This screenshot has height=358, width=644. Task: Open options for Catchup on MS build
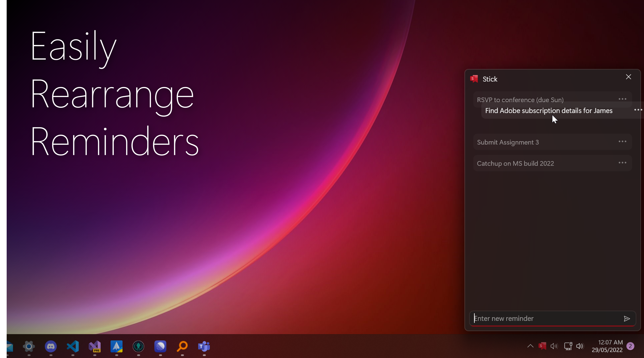tap(622, 163)
